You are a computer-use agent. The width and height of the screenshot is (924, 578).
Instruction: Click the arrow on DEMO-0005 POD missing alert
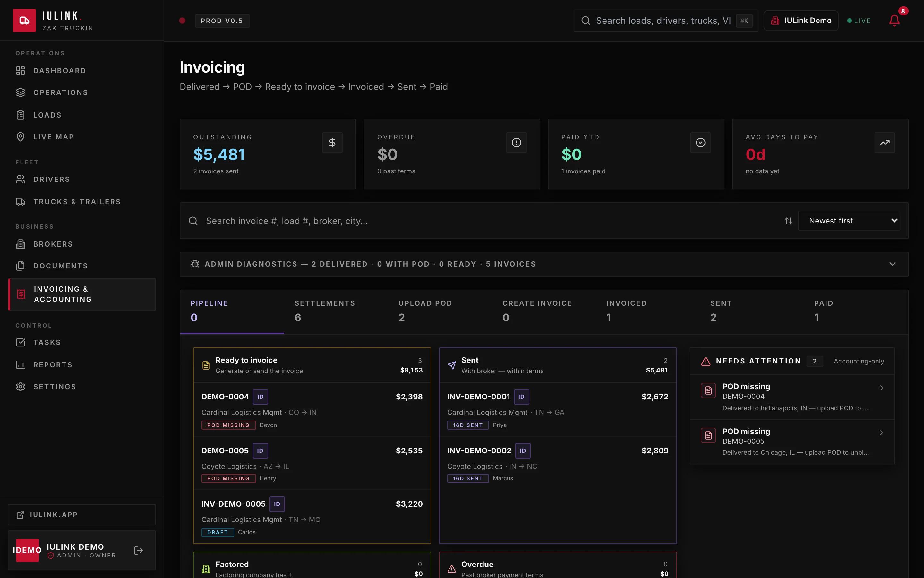coord(880,433)
